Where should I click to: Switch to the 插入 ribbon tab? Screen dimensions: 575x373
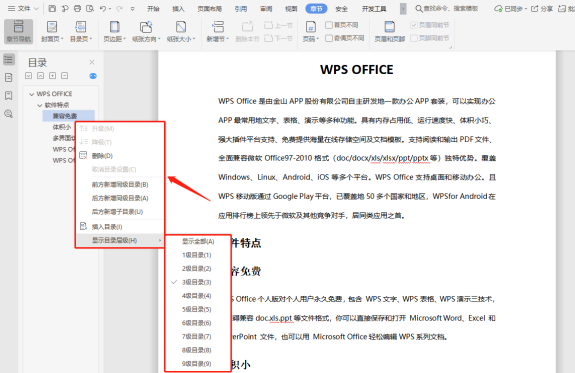(x=178, y=9)
